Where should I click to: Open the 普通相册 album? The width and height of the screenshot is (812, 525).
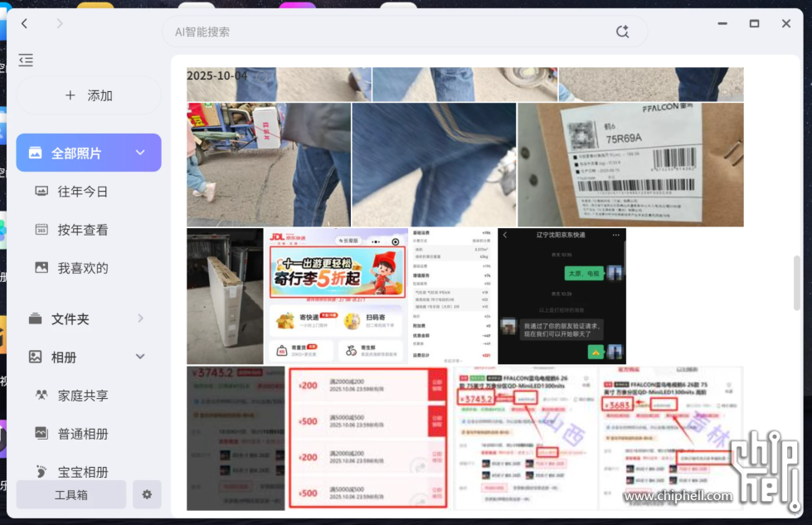coord(83,434)
